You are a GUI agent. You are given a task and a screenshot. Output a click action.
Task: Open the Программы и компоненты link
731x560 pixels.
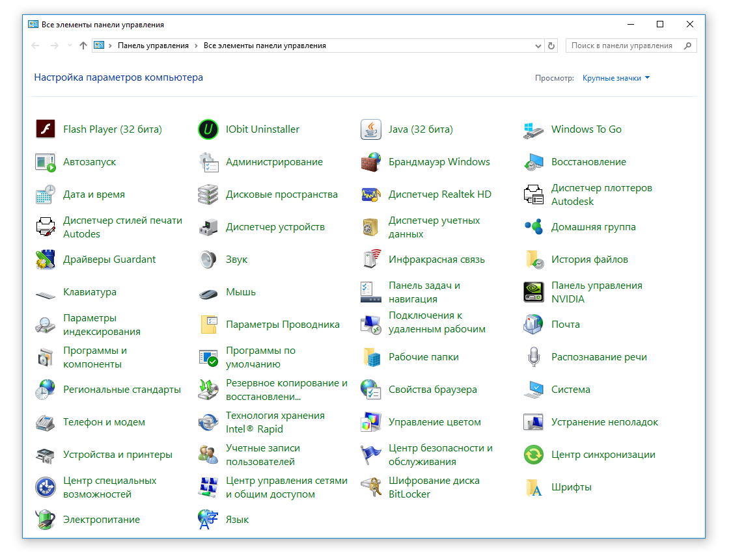click(95, 357)
